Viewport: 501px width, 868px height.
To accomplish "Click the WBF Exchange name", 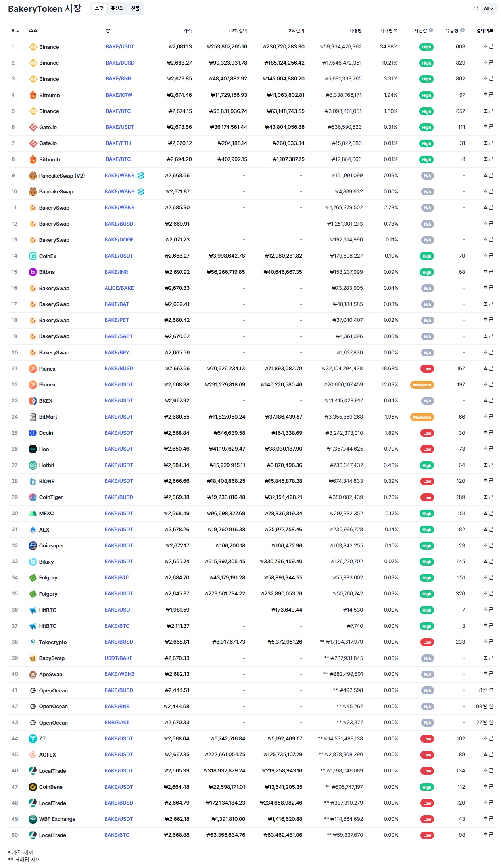I will (57, 819).
